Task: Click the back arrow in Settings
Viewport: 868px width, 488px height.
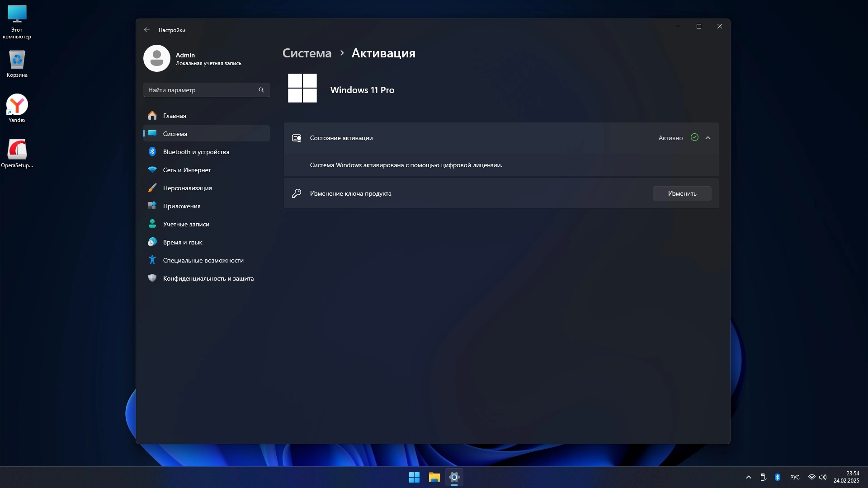Action: coord(146,30)
